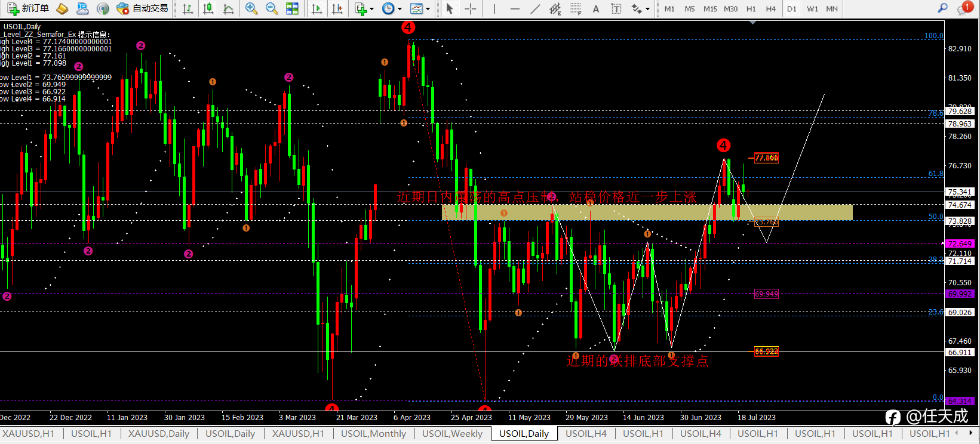Tile chart windows with grid icon
The width and height of the screenshot is (980, 444).
(x=292, y=8)
